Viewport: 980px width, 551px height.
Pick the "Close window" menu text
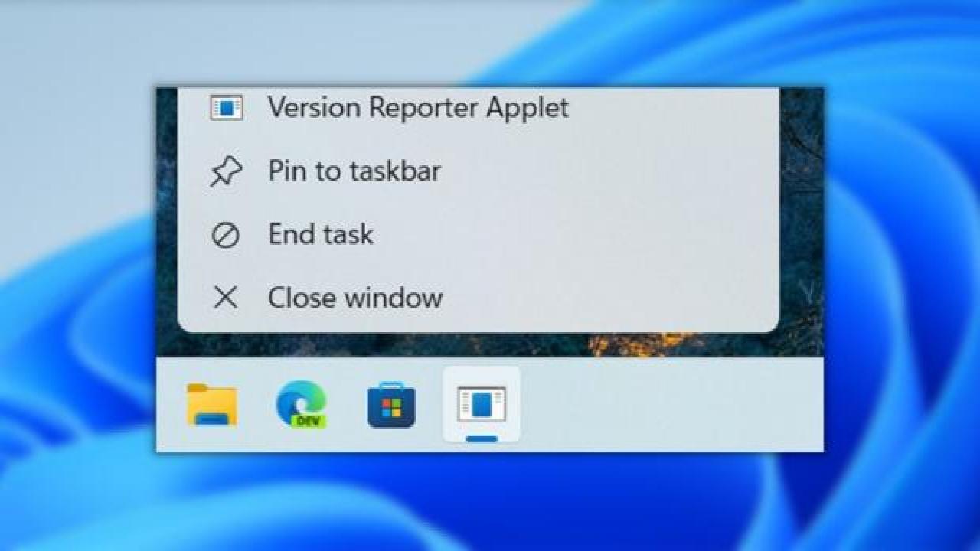pos(355,298)
